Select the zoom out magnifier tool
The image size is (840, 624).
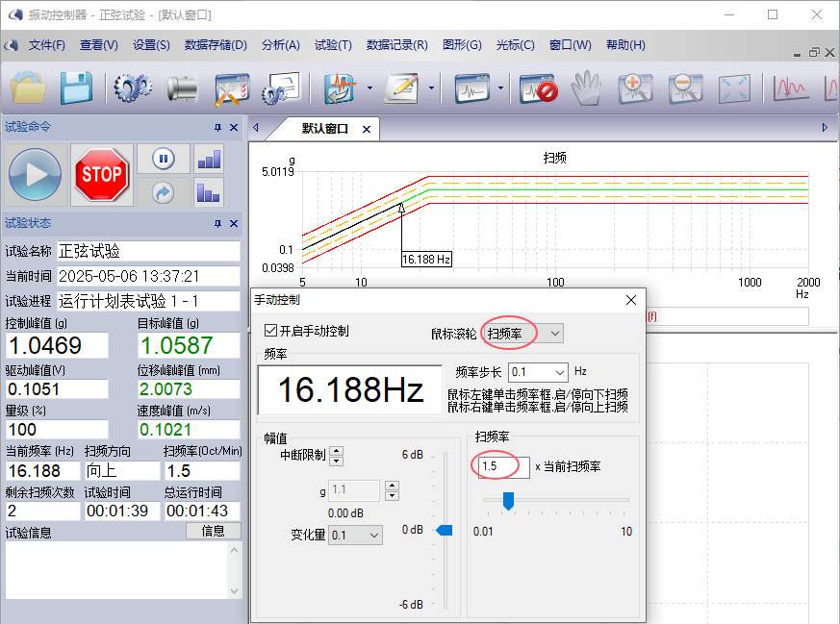coord(685,88)
